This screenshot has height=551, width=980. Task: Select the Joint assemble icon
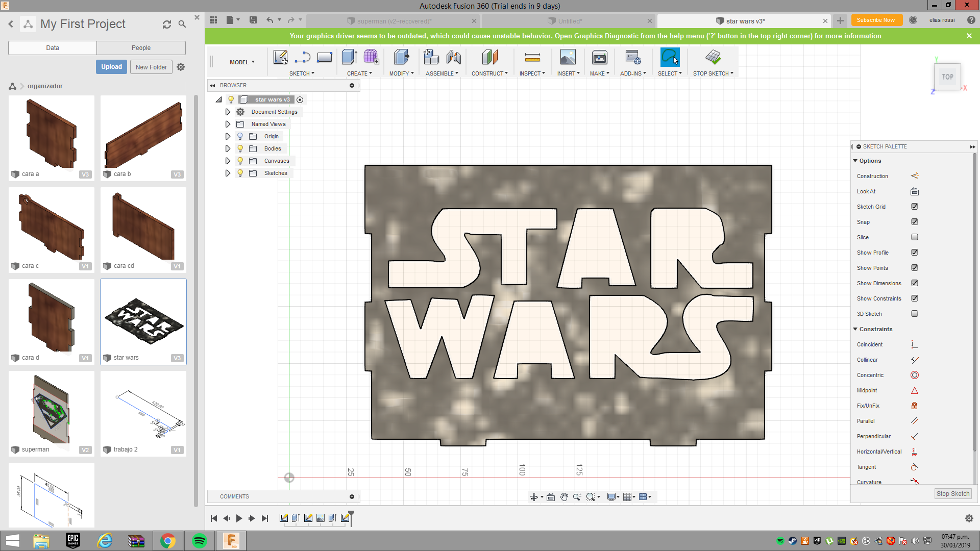point(453,57)
